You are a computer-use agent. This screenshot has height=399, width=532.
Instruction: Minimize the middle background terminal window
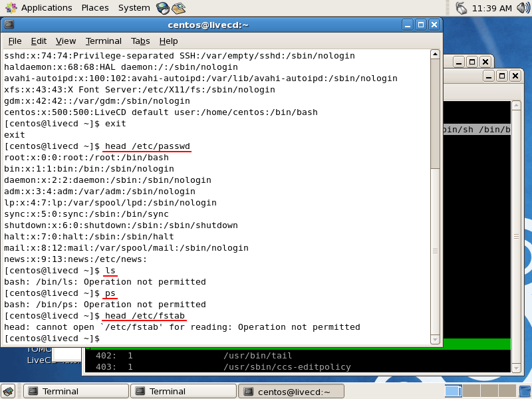pos(489,76)
